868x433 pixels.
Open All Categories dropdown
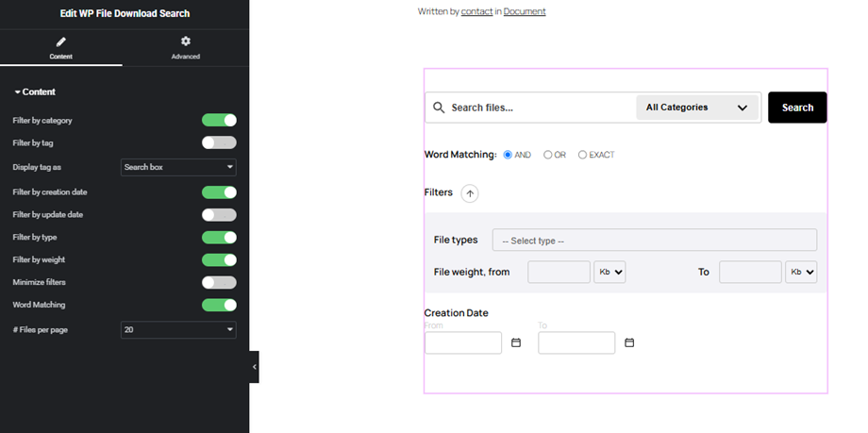pyautogui.click(x=697, y=108)
